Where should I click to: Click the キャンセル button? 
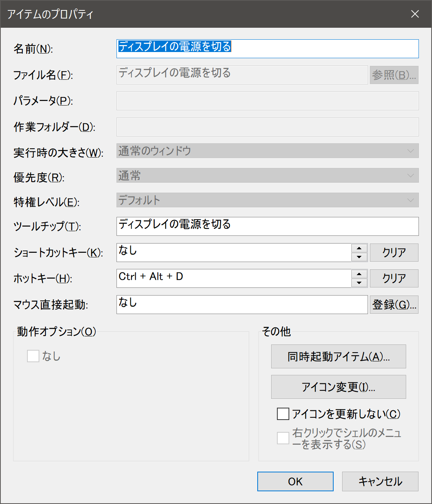(380, 482)
